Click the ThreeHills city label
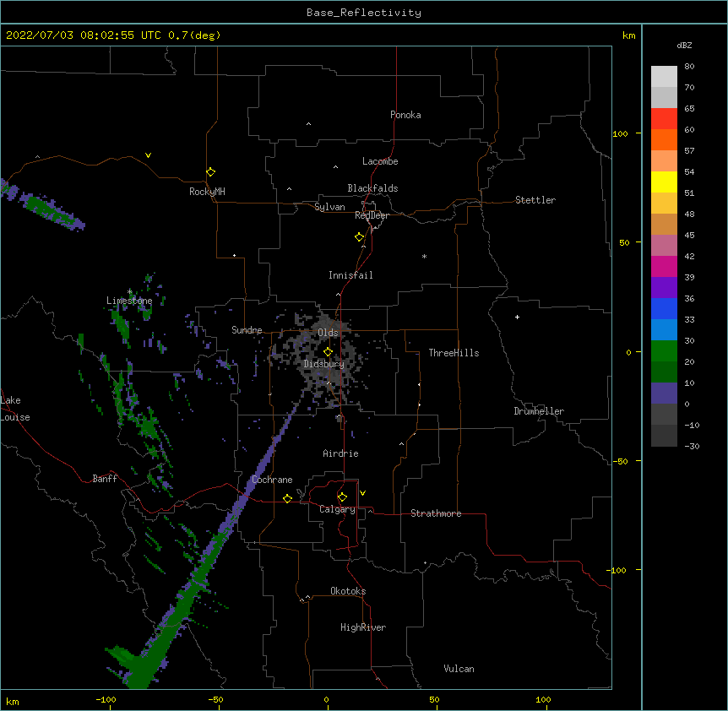 coord(454,353)
